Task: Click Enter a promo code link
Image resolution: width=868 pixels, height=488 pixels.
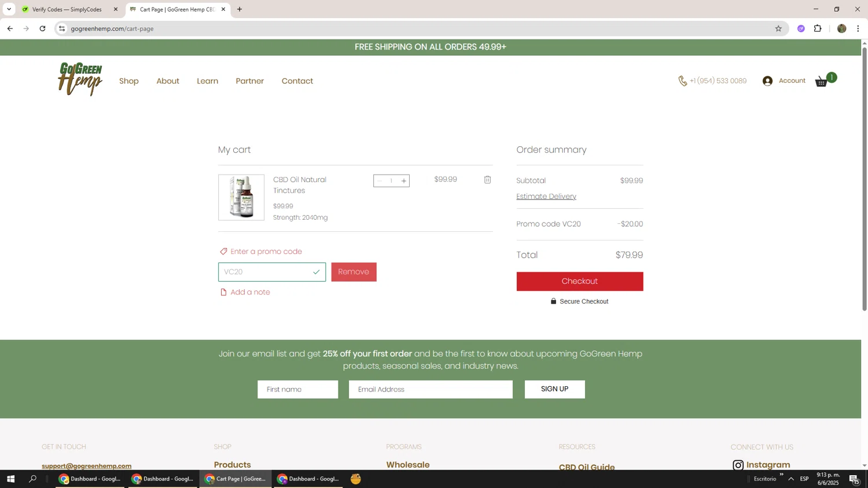Action: 266,252
